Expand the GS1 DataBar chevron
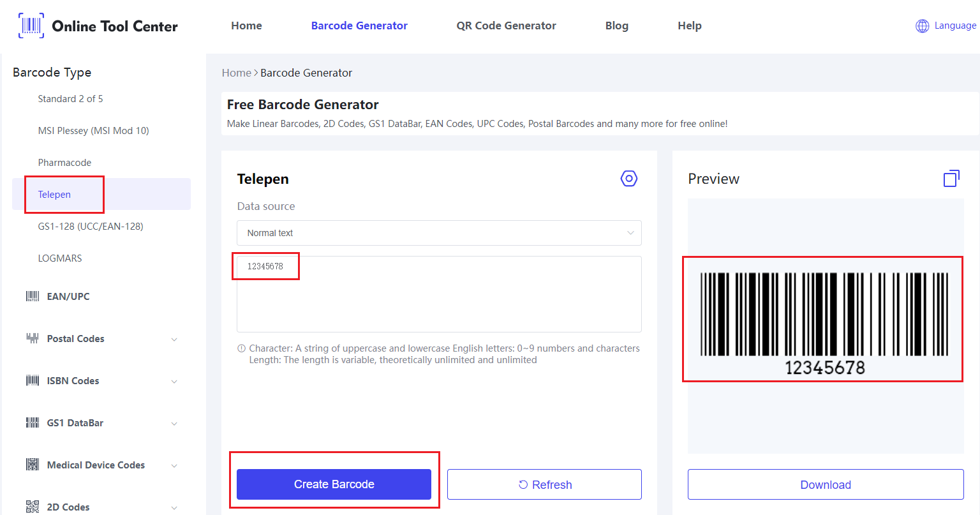The image size is (980, 515). click(174, 424)
